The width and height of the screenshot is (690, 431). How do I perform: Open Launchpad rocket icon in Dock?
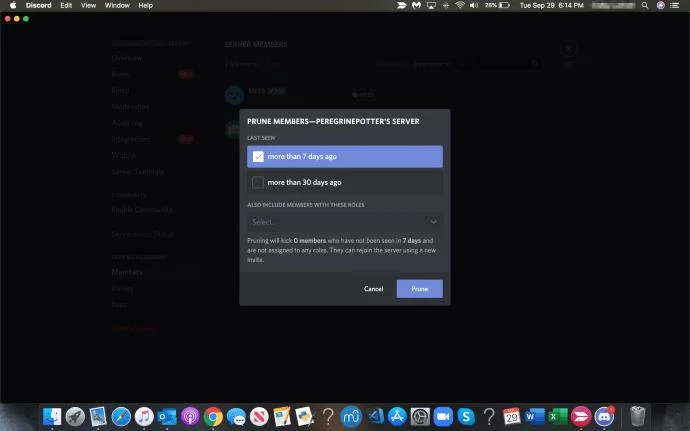(x=75, y=416)
